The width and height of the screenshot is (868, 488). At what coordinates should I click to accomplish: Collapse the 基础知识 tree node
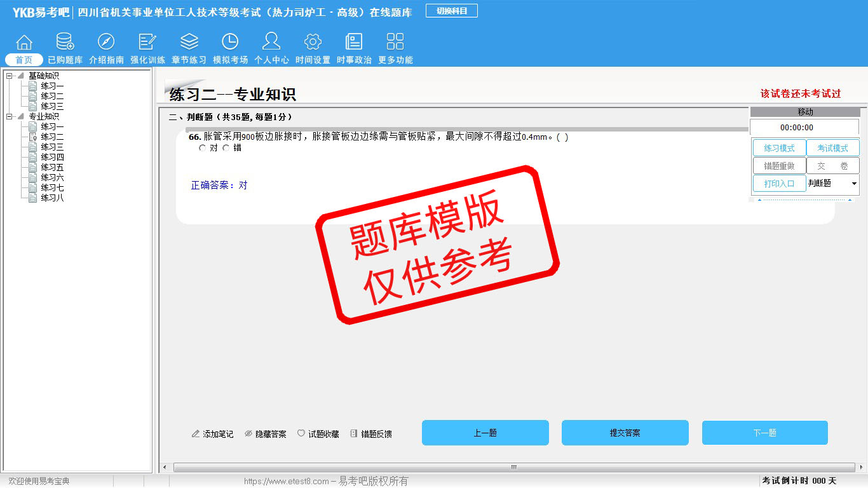10,76
